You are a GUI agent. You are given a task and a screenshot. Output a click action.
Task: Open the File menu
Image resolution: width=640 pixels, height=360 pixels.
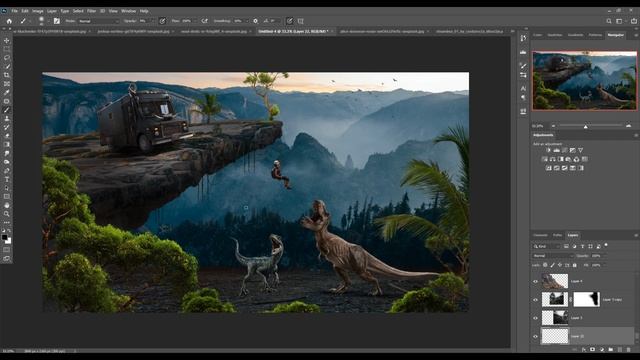coord(14,11)
